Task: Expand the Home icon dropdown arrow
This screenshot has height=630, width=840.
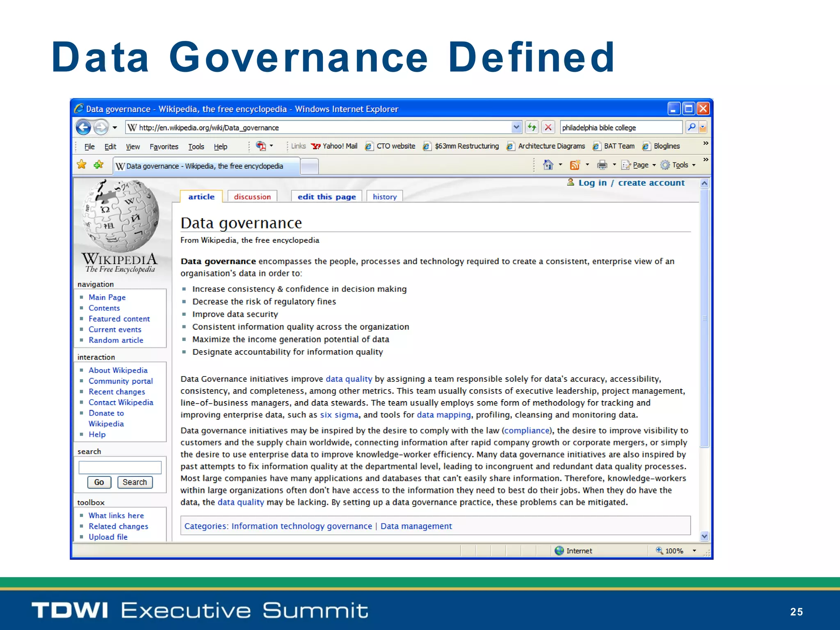Action: click(x=560, y=165)
